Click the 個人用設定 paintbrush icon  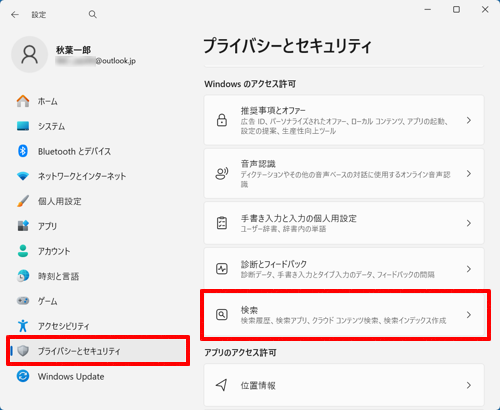tap(23, 201)
